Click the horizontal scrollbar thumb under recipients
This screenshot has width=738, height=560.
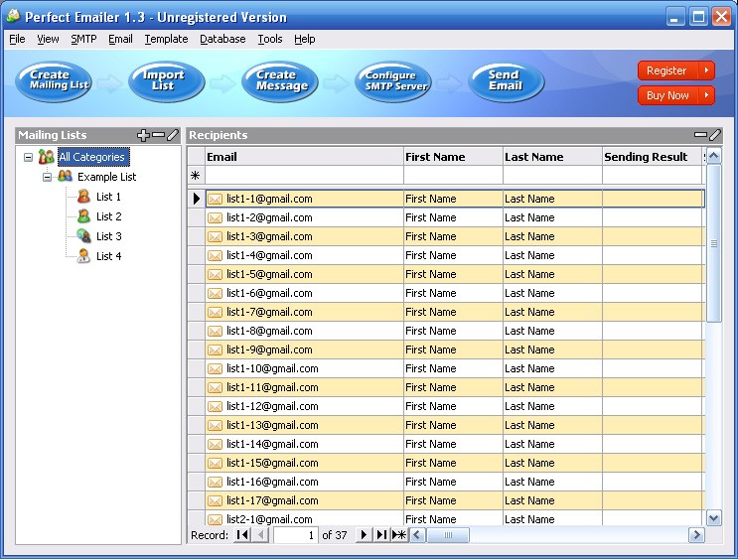coord(449,535)
